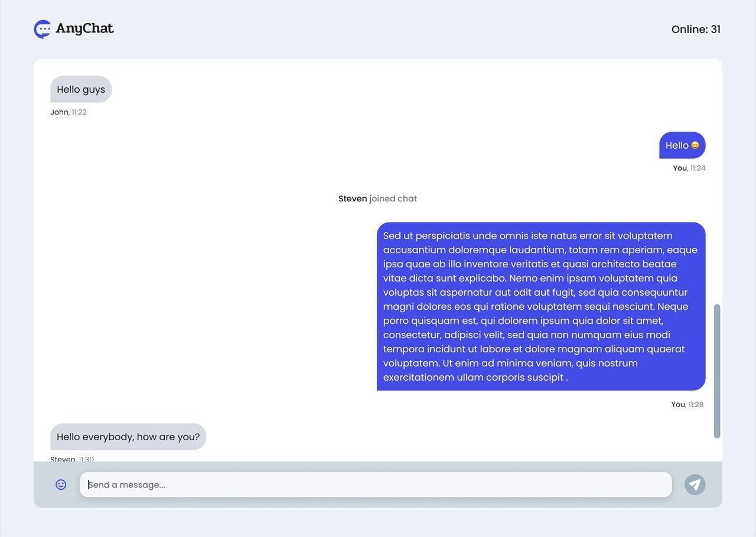
Task: Click the long 'Sed ut perspiciatis' message bubble
Action: (x=541, y=306)
